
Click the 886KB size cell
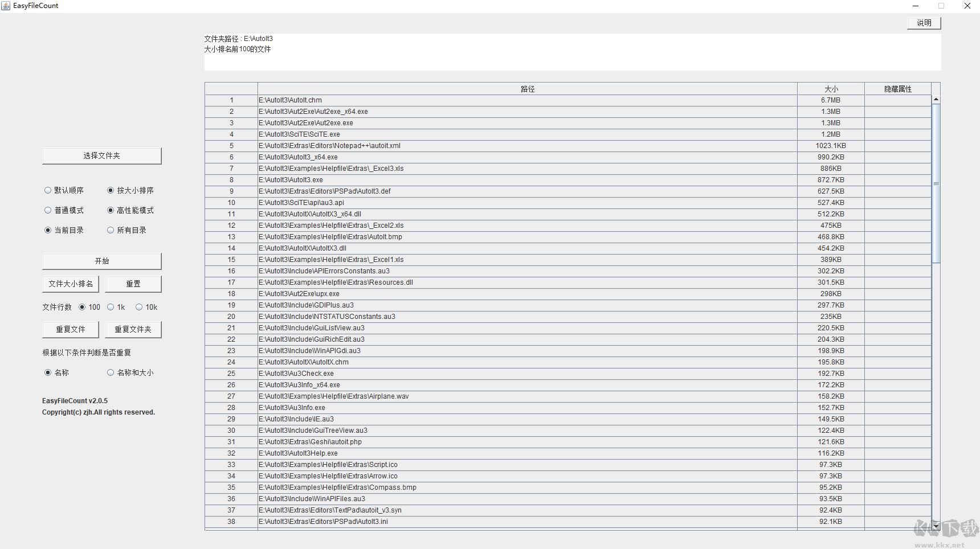point(831,169)
